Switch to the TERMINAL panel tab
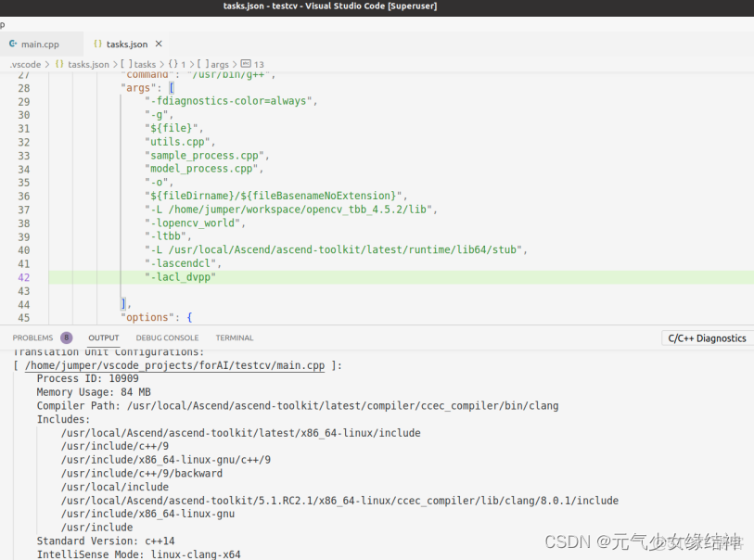This screenshot has height=560, width=754. (x=234, y=337)
